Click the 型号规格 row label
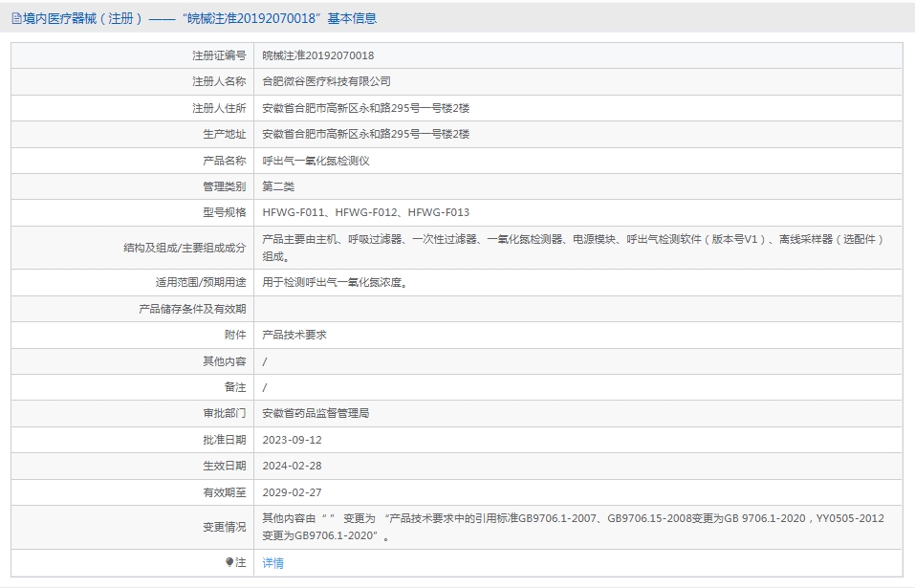This screenshot has width=915, height=588. click(225, 212)
